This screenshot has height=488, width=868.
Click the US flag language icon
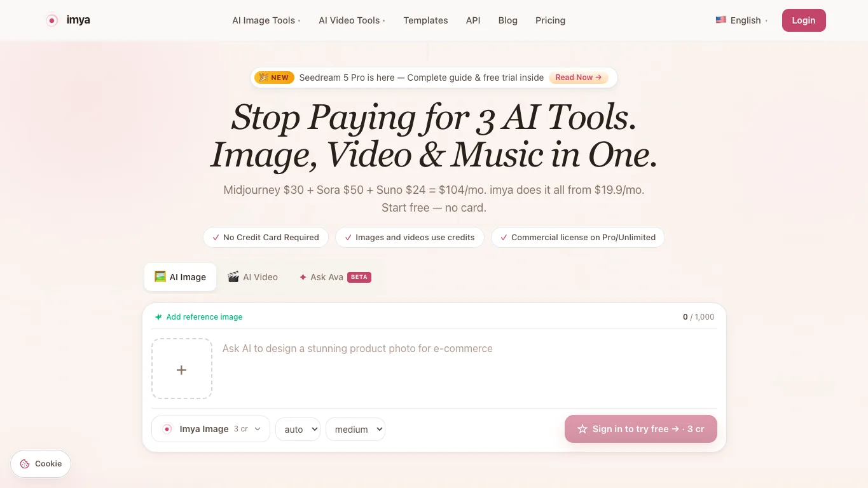[720, 20]
